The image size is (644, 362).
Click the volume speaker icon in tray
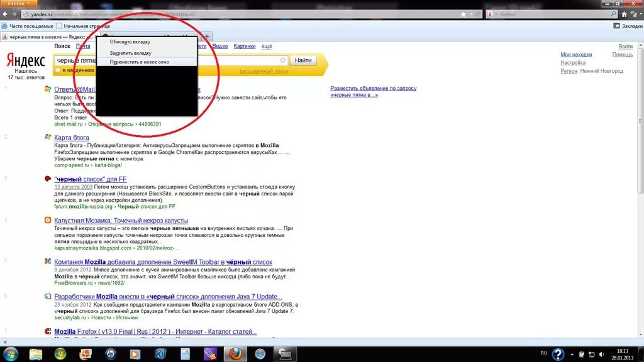602,354
